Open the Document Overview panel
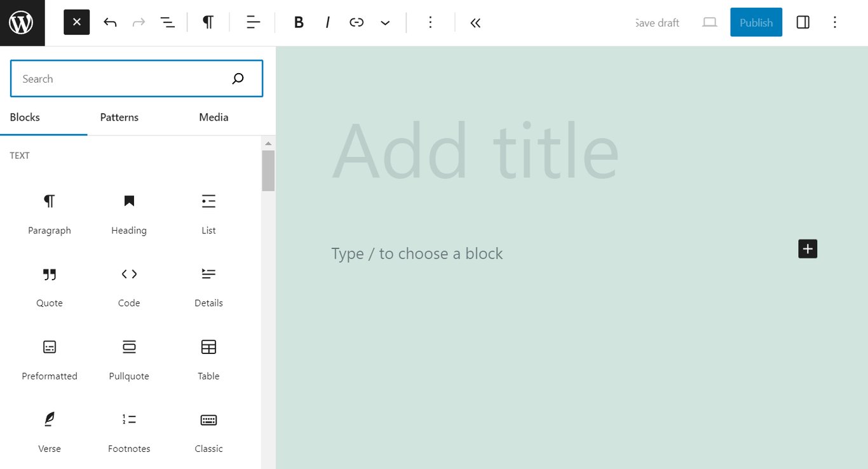Screen dimensions: 868x469 167,22
